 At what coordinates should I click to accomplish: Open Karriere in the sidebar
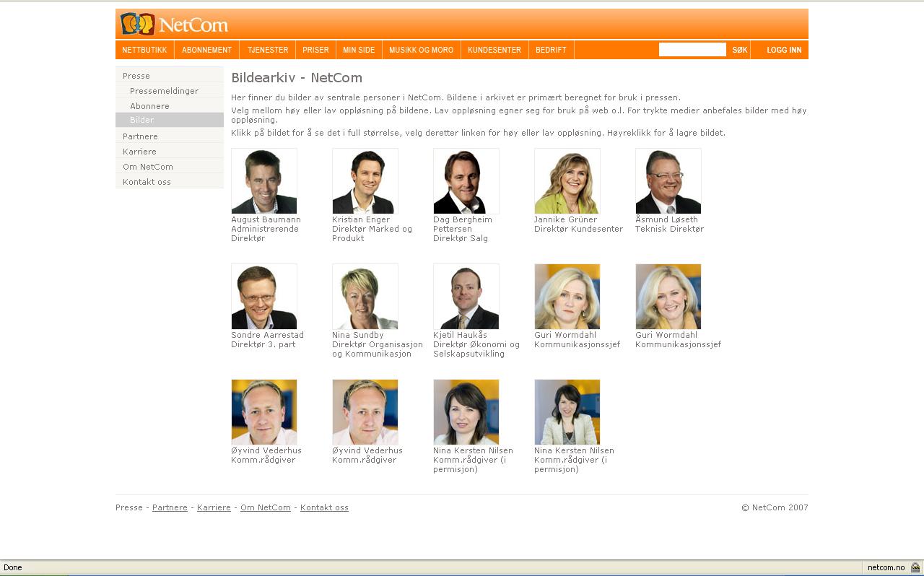[x=170, y=151]
